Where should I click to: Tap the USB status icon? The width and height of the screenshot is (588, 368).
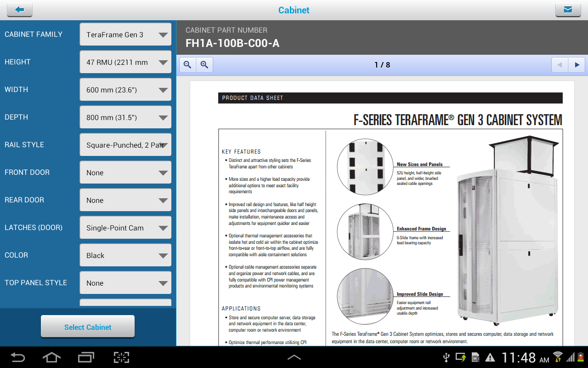(x=446, y=357)
